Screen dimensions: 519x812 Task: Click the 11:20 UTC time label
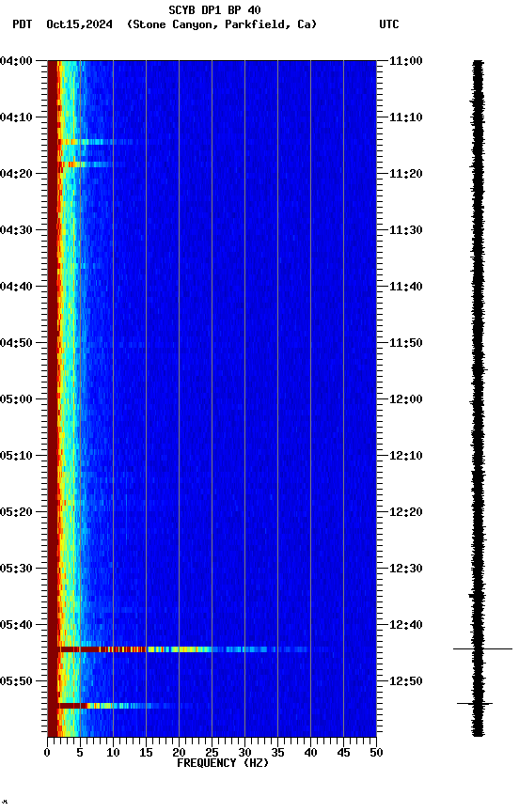pos(406,174)
